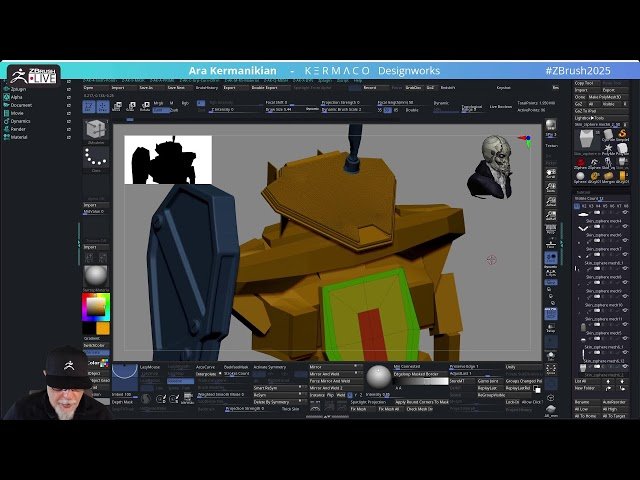Viewport: 640px width, 480px height.
Task: Click the silhouette reference thumbnail
Action: (168, 160)
